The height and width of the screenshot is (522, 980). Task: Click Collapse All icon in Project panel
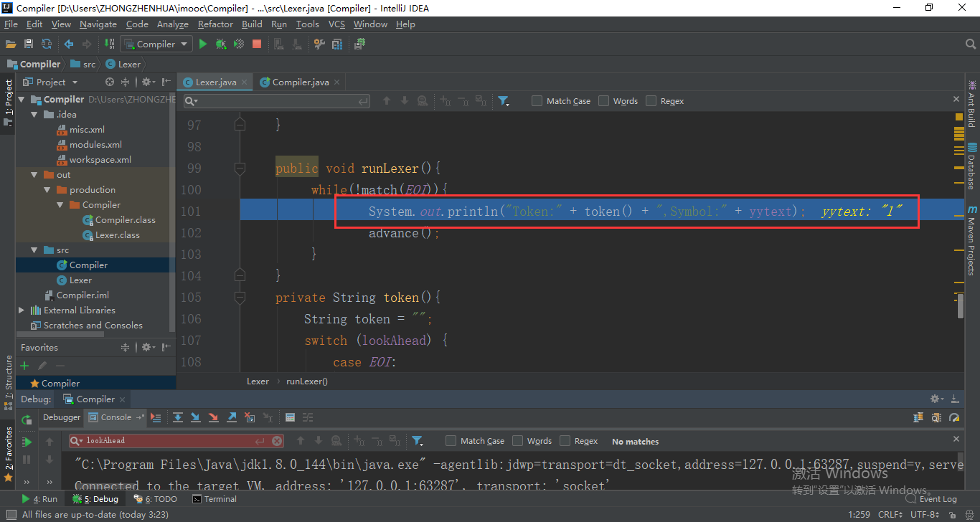coord(126,82)
